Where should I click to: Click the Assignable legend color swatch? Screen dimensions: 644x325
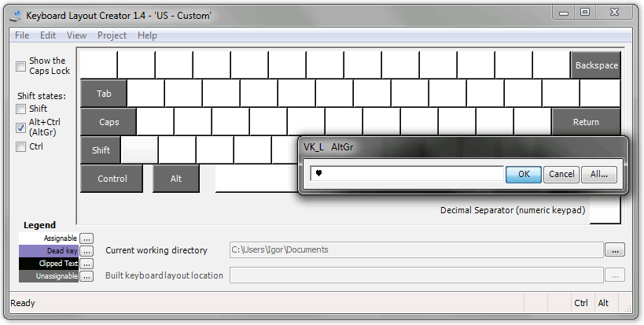(x=49, y=238)
